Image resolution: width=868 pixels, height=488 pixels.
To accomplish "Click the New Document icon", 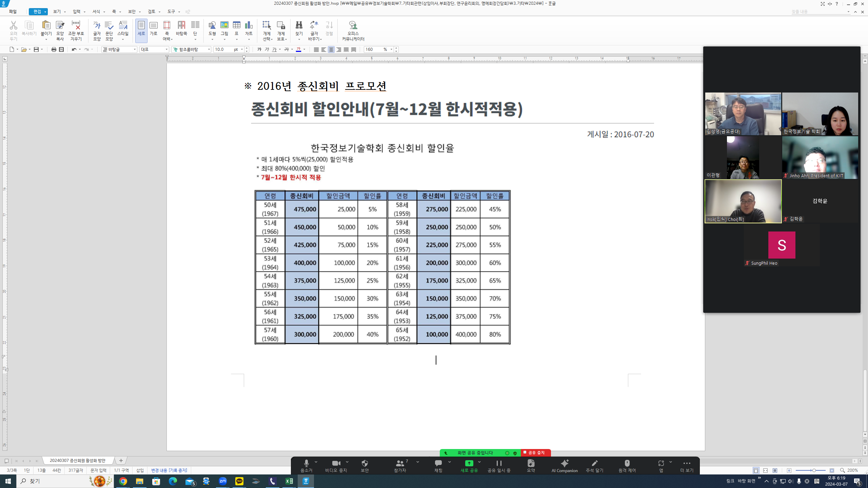I will tap(12, 49).
